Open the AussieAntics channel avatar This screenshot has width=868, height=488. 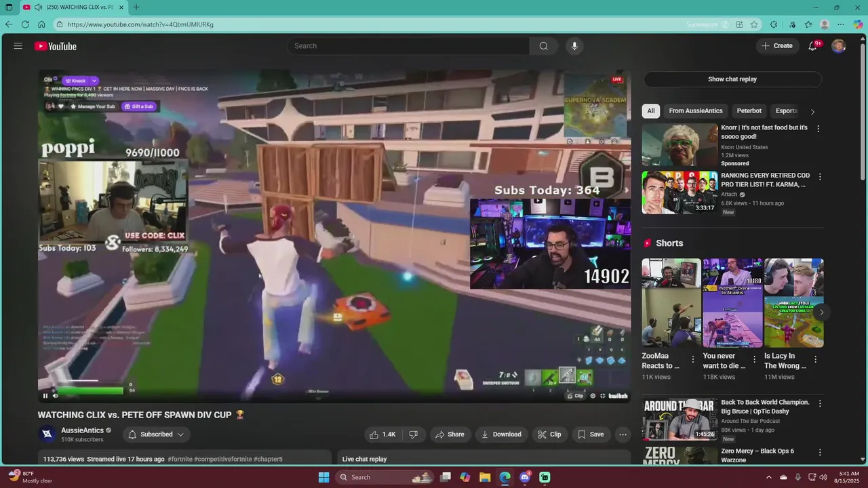click(x=47, y=434)
